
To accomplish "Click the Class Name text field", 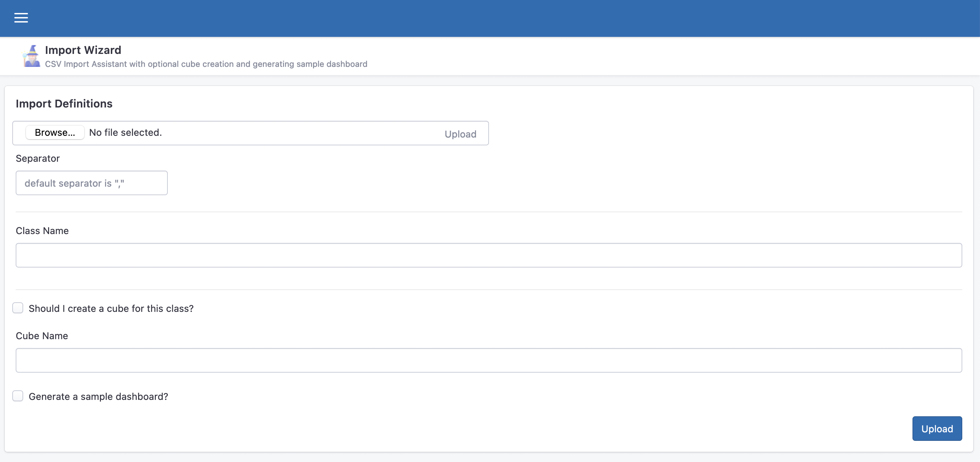I will pyautogui.click(x=489, y=255).
